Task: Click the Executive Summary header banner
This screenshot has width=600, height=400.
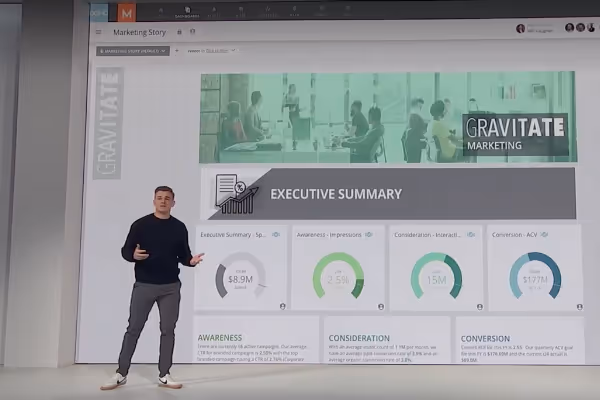Action: (388, 194)
